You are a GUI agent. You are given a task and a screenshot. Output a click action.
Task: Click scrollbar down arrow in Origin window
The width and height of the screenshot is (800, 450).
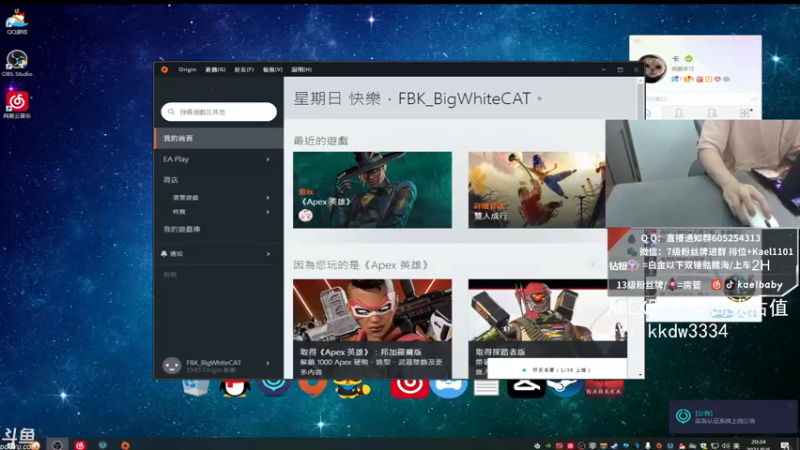click(x=640, y=375)
